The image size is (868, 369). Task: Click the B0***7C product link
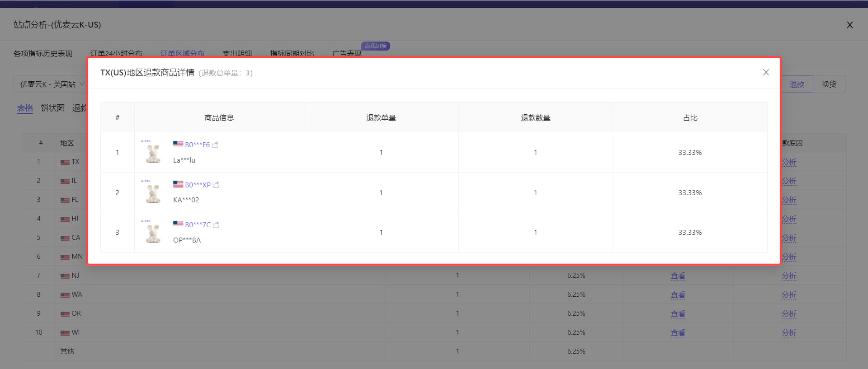(x=198, y=224)
